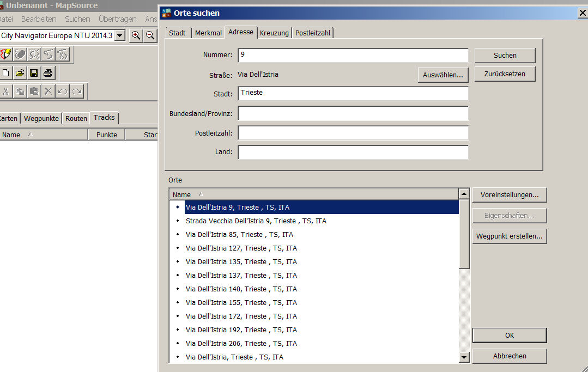Click the Punkte column header
588x372 pixels.
[x=106, y=135]
